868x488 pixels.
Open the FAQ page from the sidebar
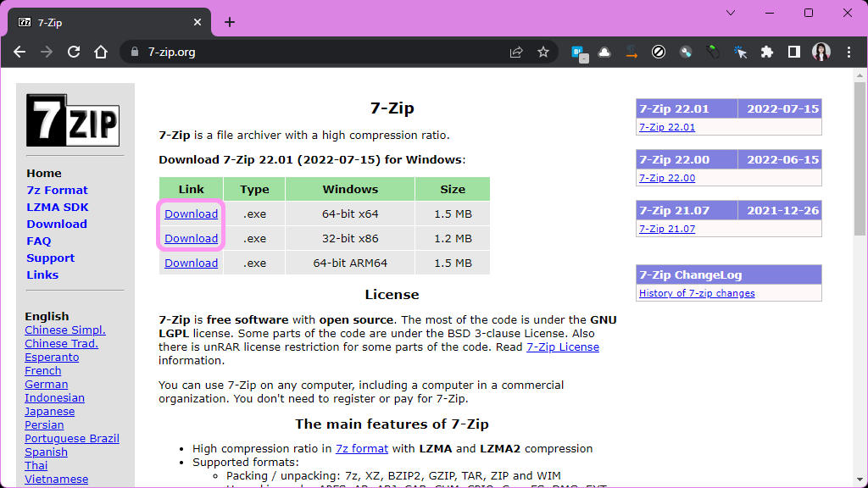coord(38,241)
